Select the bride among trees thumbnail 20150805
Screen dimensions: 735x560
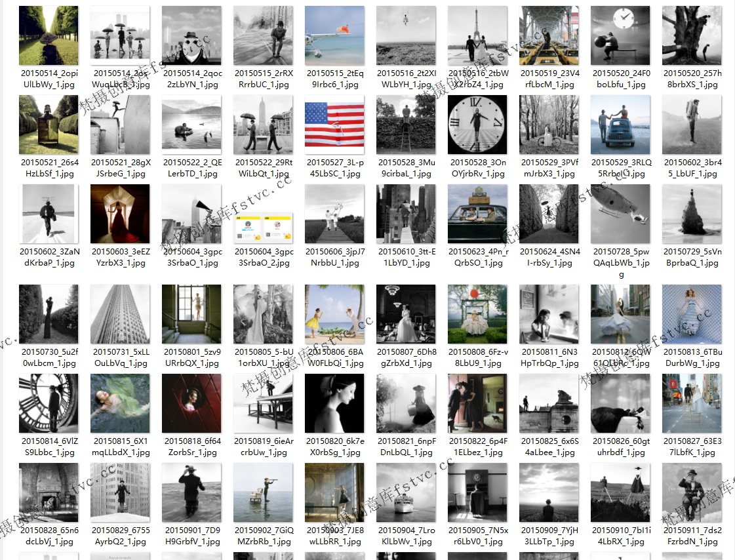coord(264,314)
